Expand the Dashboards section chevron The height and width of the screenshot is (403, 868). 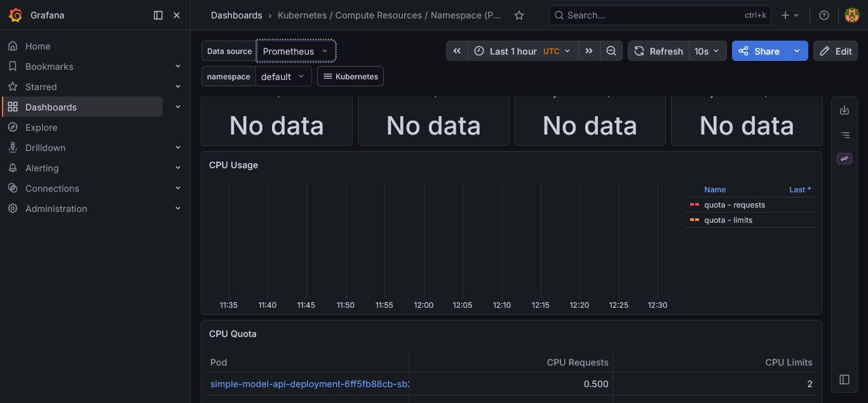click(x=178, y=107)
